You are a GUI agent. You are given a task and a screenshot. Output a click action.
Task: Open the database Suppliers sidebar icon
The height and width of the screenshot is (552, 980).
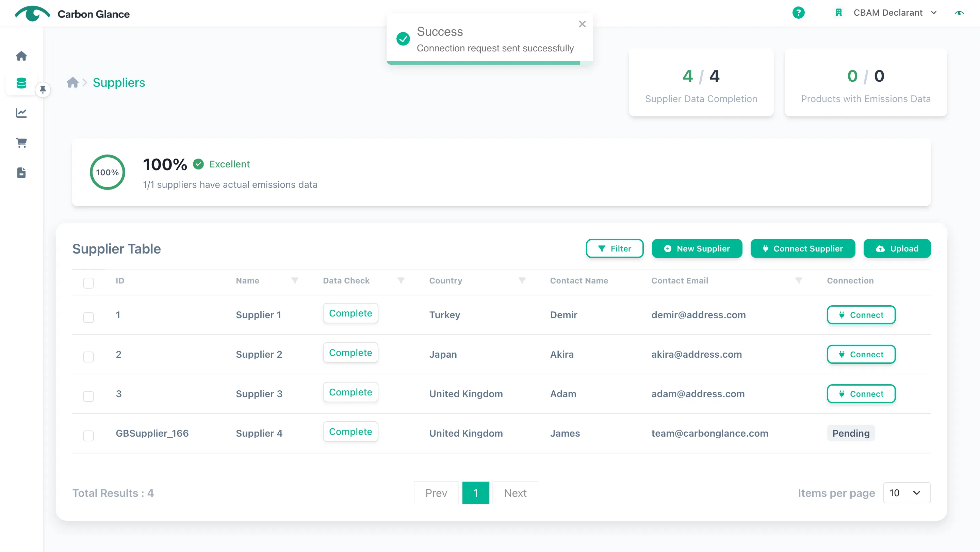coord(21,83)
